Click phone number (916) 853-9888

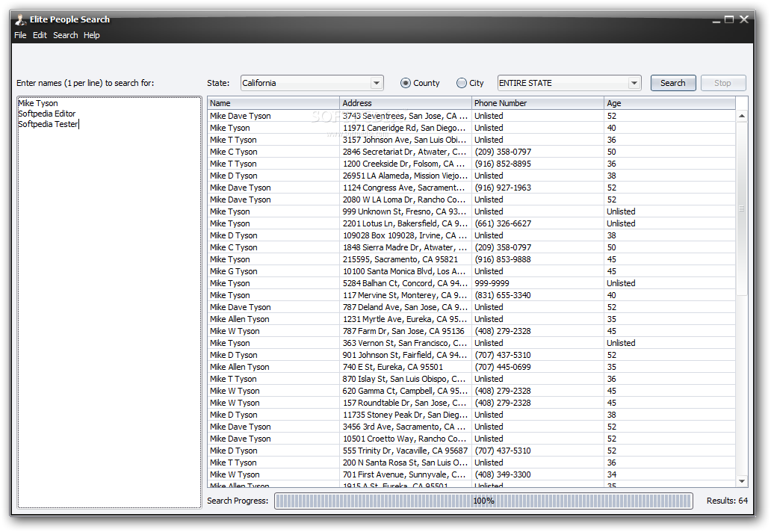503,259
